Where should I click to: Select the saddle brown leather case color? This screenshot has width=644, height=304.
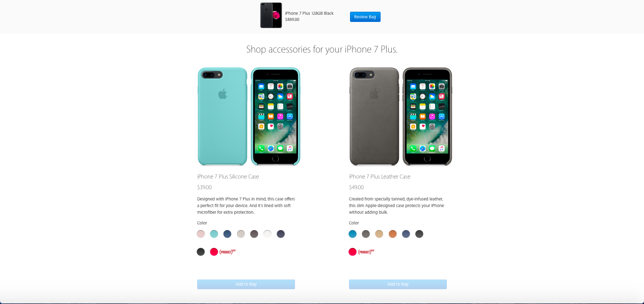coord(393,234)
